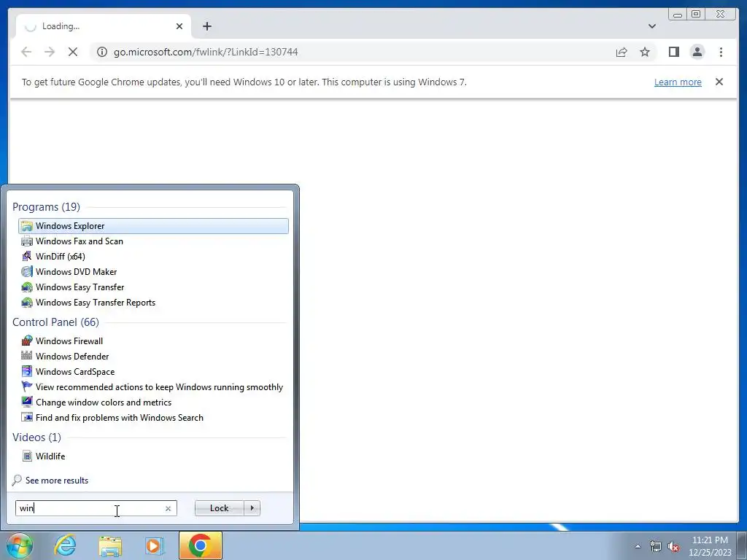Open Find and fix problems with Windows Search

(x=119, y=418)
